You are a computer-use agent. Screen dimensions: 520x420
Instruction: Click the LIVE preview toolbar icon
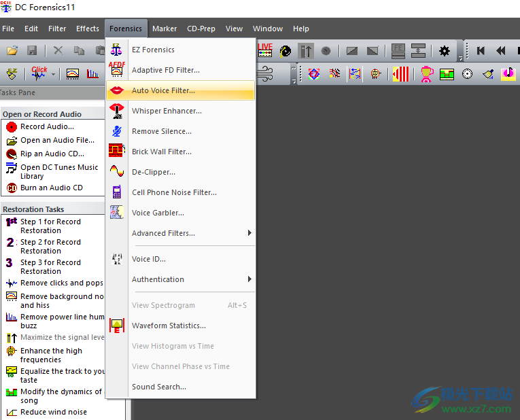click(265, 50)
